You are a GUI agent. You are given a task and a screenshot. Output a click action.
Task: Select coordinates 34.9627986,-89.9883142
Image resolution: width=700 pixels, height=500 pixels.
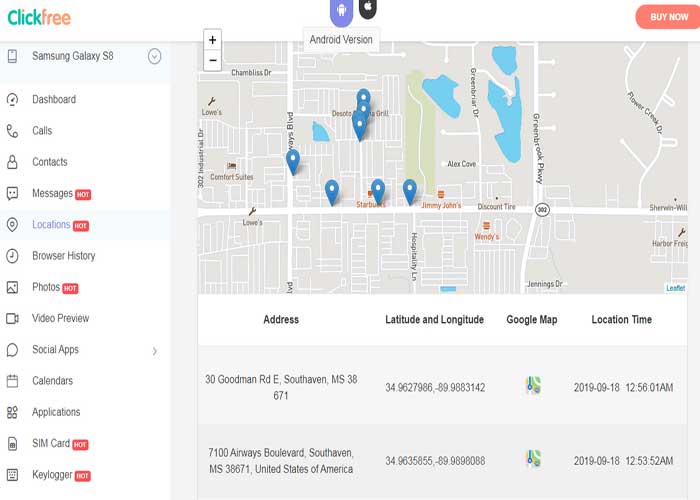(x=435, y=388)
